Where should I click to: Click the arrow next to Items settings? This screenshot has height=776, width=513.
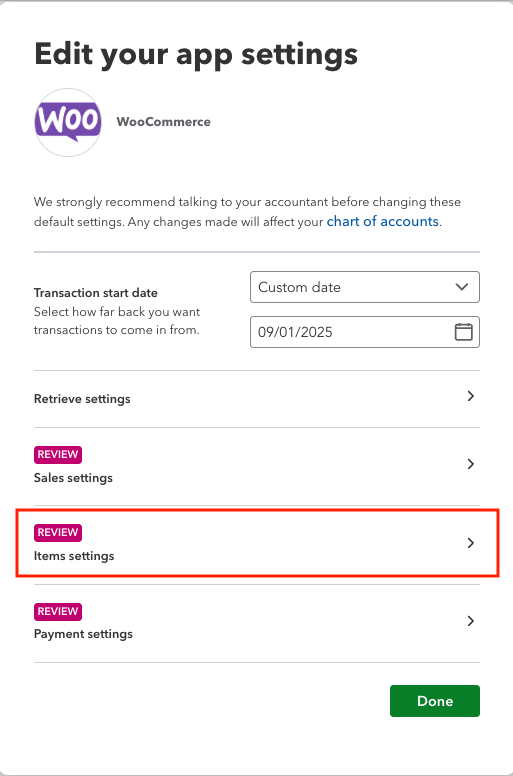[470, 543]
